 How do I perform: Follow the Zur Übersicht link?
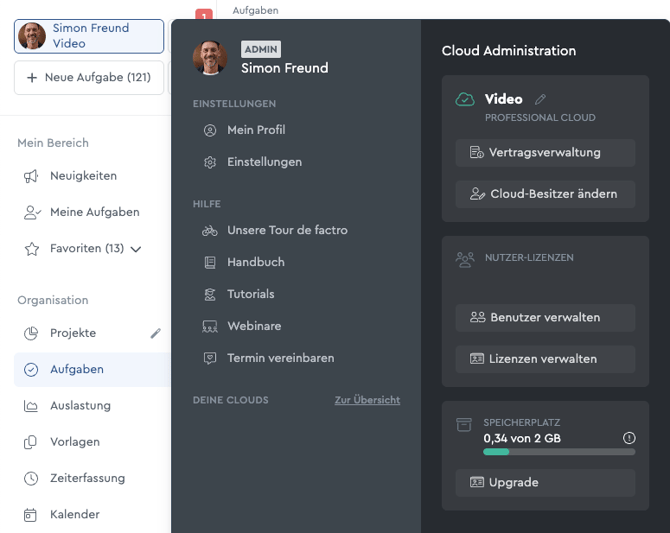[x=367, y=400]
